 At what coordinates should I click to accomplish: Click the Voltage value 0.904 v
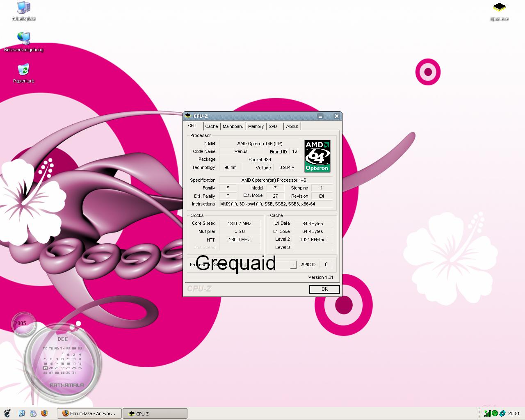pyautogui.click(x=287, y=167)
